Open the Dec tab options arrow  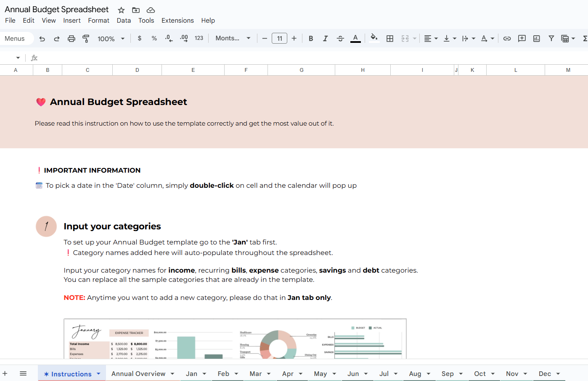[x=558, y=373]
